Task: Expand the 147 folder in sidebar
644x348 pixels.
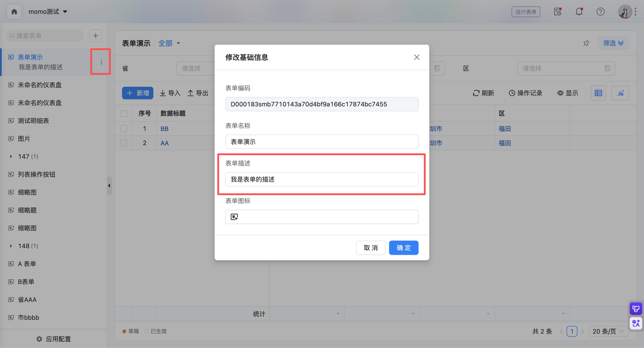Action: point(11,157)
